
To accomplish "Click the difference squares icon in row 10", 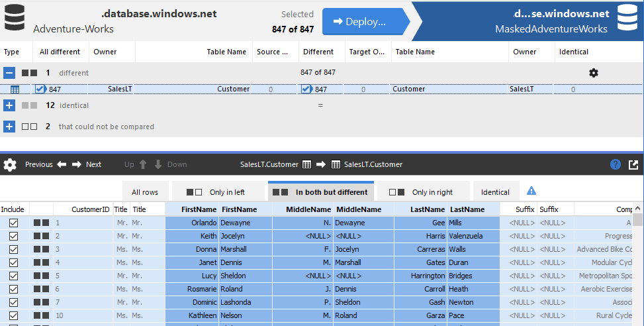I will [x=42, y=315].
